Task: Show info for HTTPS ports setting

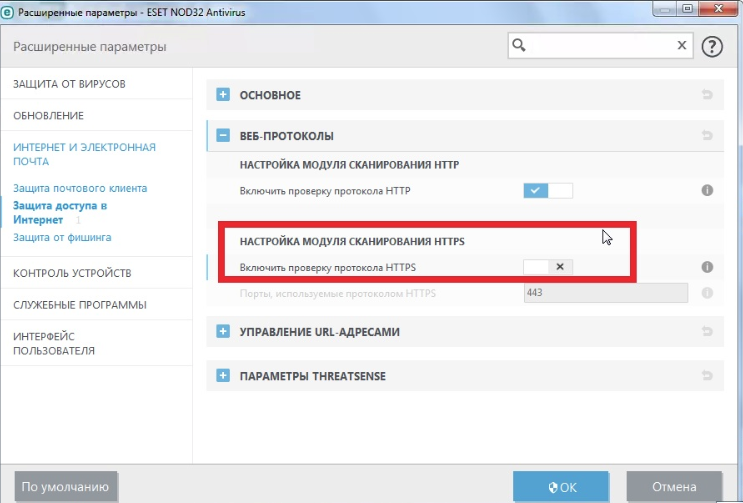Action: (x=707, y=293)
